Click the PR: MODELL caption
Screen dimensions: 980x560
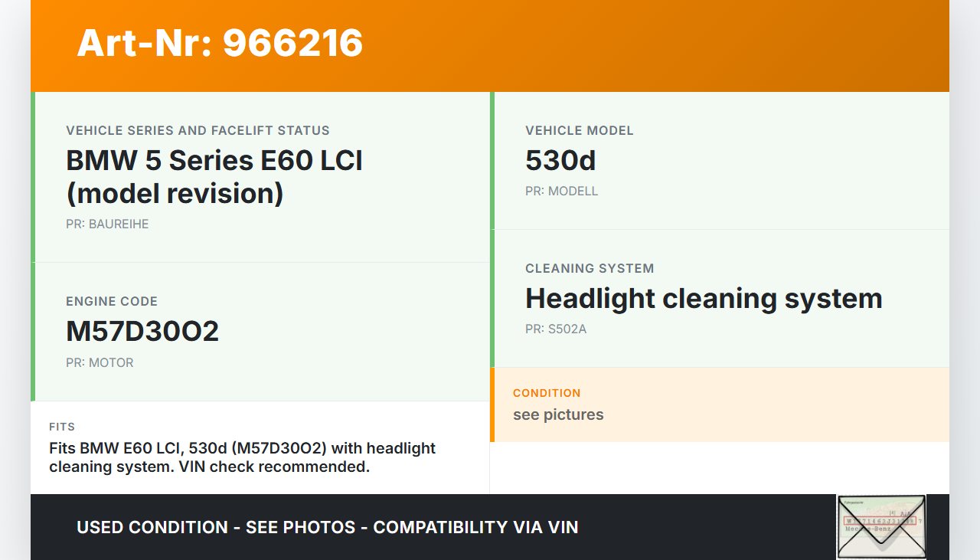click(x=561, y=192)
